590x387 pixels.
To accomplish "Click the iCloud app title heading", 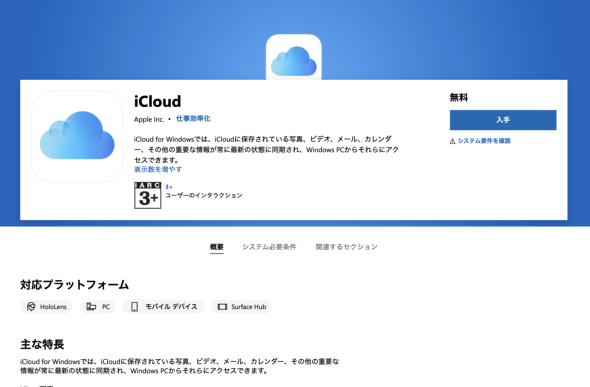I will (157, 102).
